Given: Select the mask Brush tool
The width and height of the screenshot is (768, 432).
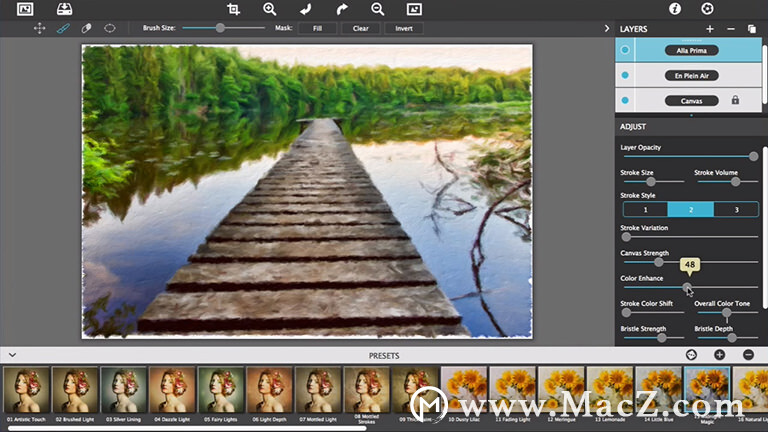Looking at the screenshot, I should (63, 28).
